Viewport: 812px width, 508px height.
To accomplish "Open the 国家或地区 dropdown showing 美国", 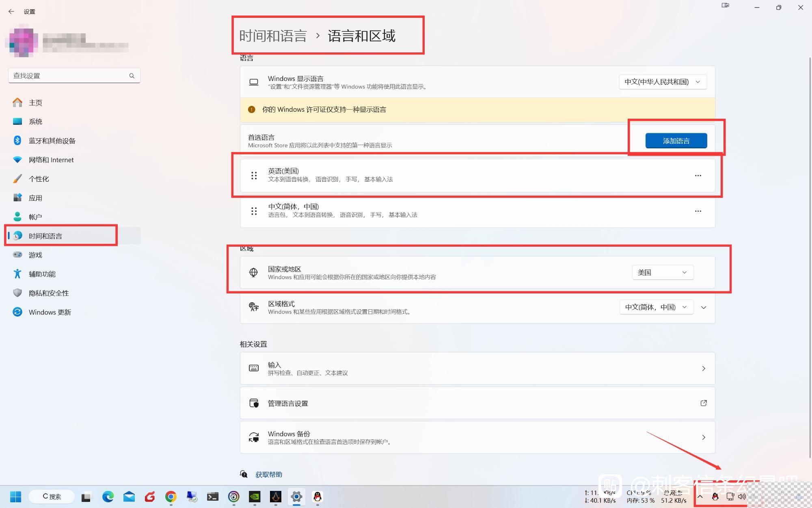I will pos(663,272).
